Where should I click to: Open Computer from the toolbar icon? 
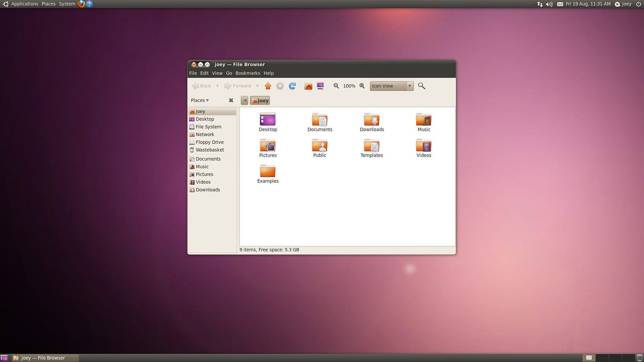click(x=320, y=86)
